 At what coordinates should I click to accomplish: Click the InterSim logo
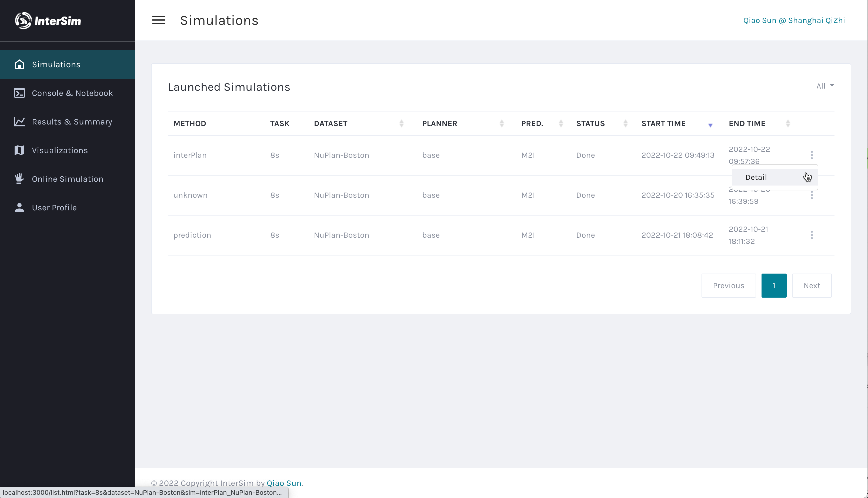(x=48, y=21)
